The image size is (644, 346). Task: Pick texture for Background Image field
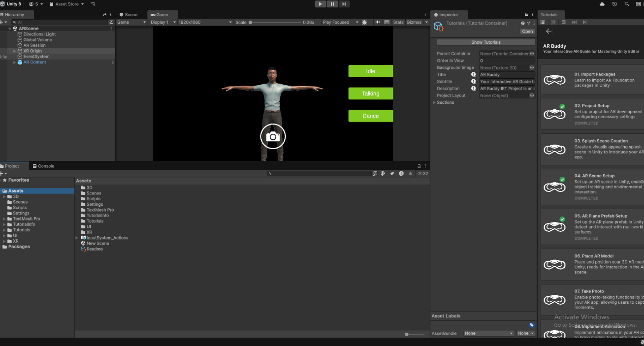click(532, 68)
